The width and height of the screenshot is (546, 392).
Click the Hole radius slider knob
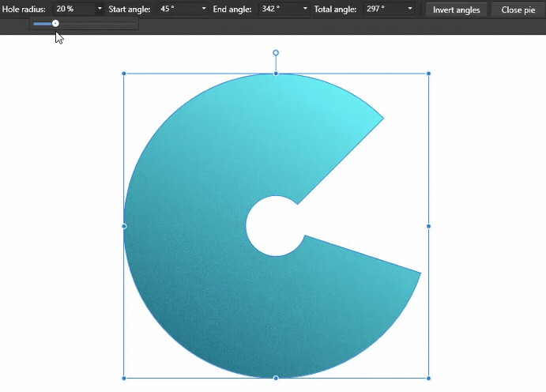pos(55,24)
